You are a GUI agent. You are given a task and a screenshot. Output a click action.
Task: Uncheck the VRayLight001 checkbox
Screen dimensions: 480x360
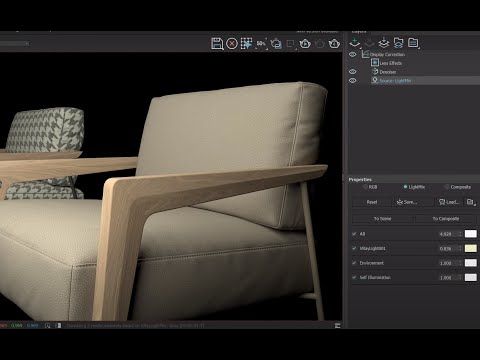(354, 248)
